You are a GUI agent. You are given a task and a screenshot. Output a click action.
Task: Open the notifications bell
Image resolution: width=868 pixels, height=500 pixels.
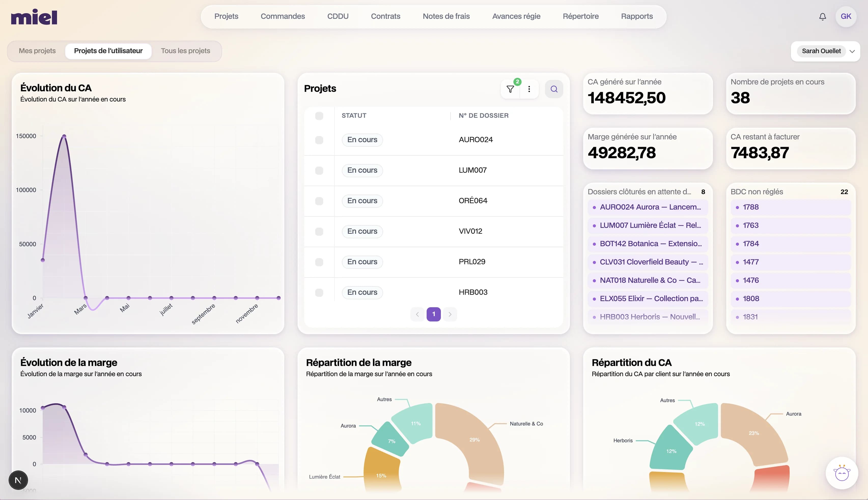822,17
